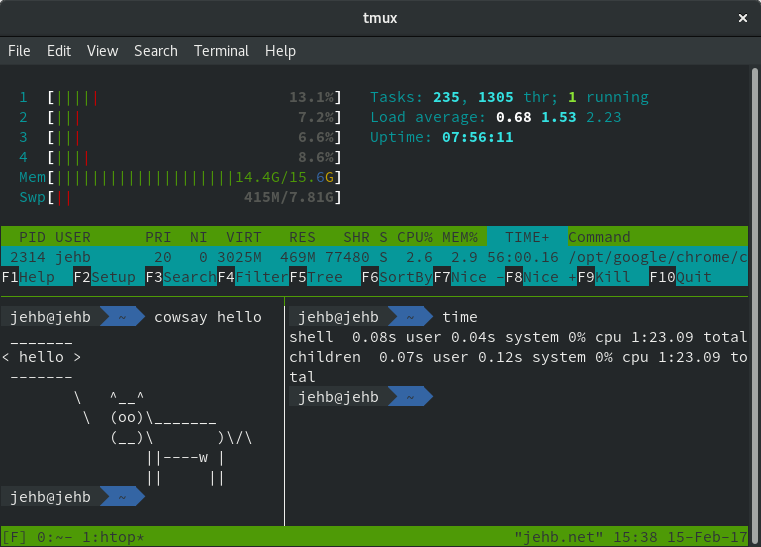Open the View menu
This screenshot has width=761, height=547.
coord(102,51)
